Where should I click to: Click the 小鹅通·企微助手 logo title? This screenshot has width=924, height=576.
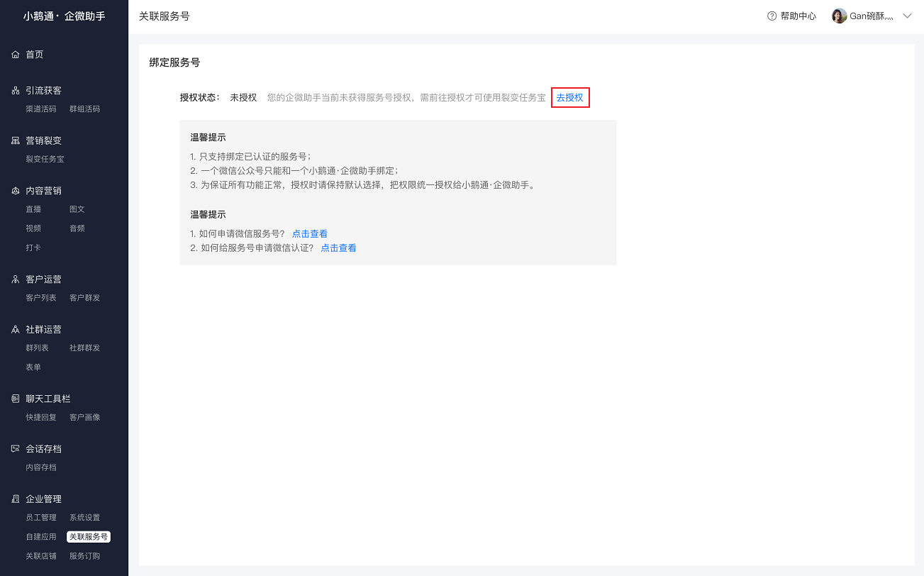pos(64,16)
